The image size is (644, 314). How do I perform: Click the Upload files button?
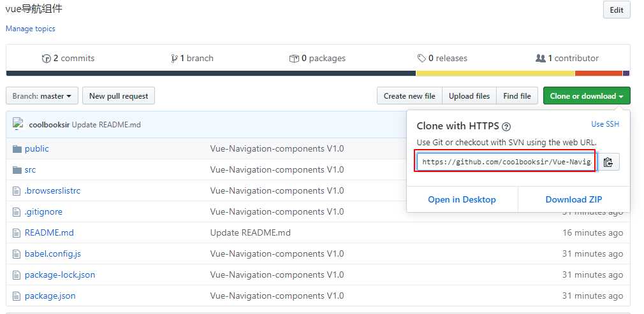[469, 96]
